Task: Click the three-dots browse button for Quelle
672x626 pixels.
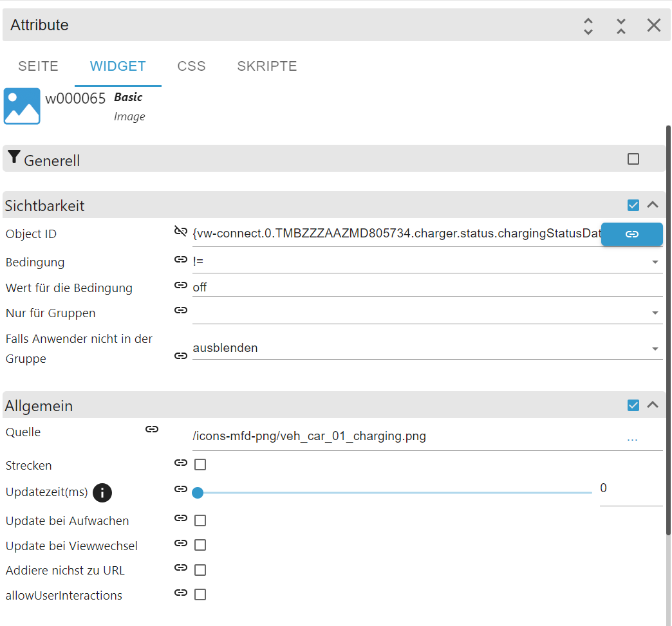Action: click(x=632, y=438)
